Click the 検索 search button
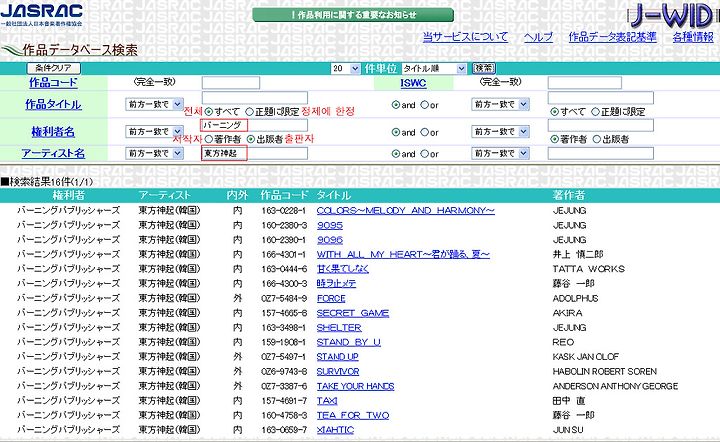Viewport: 720px width, 442px height. point(484,68)
